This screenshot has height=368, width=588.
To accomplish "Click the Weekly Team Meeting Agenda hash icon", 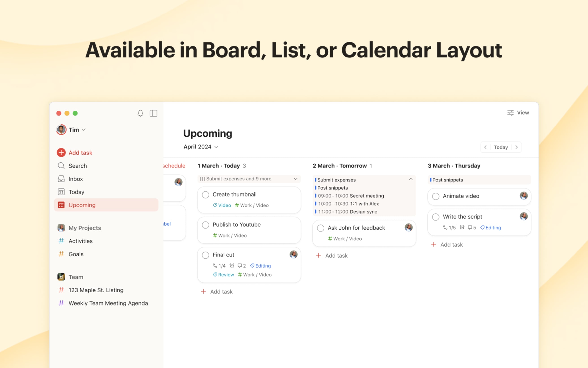I will tap(61, 303).
